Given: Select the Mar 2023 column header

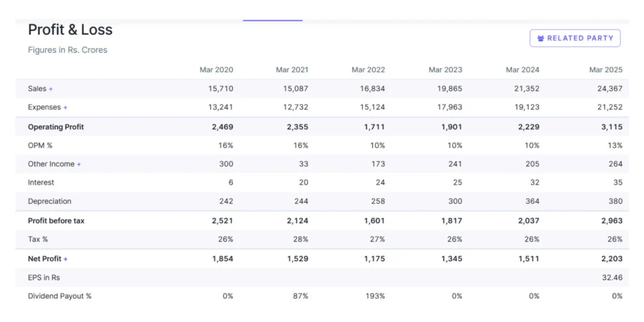Looking at the screenshot, I should [x=445, y=70].
